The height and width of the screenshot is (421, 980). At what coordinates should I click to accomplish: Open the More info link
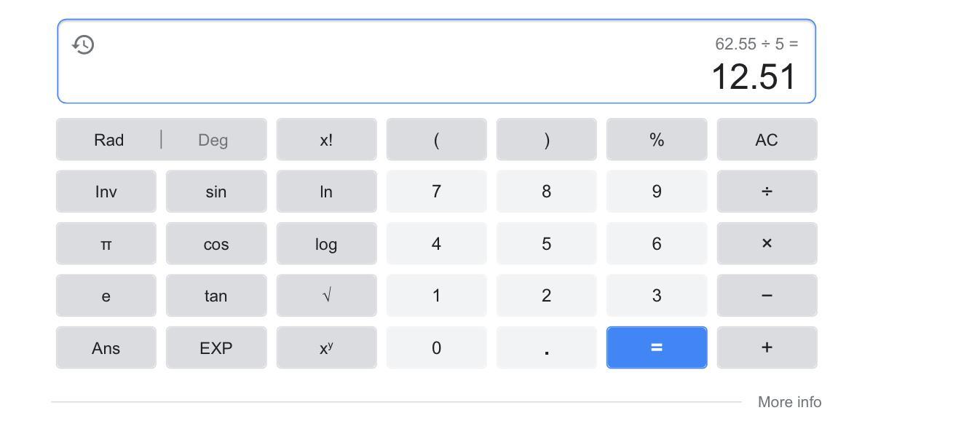[789, 402]
